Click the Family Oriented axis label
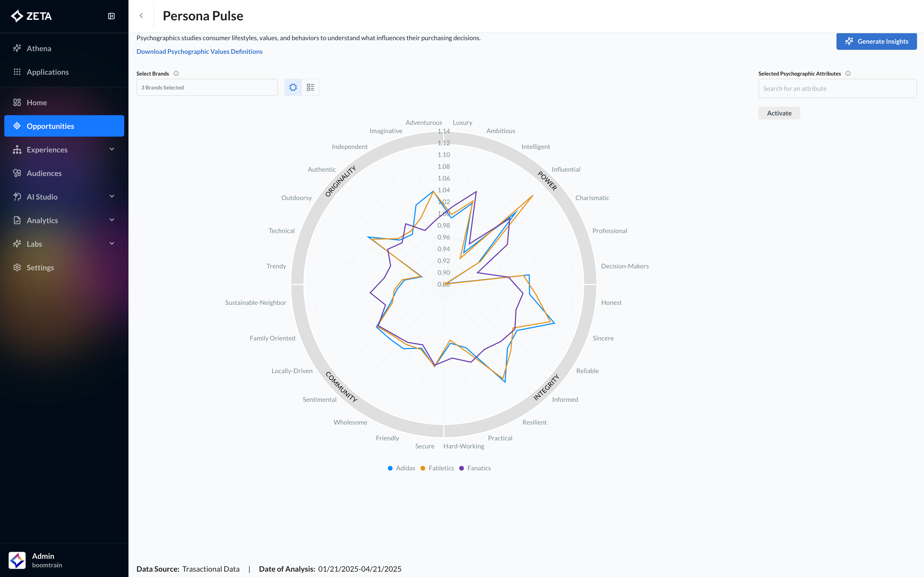 272,338
